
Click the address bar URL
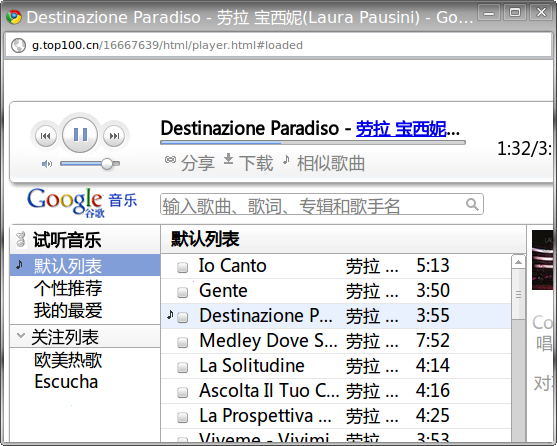(x=167, y=45)
